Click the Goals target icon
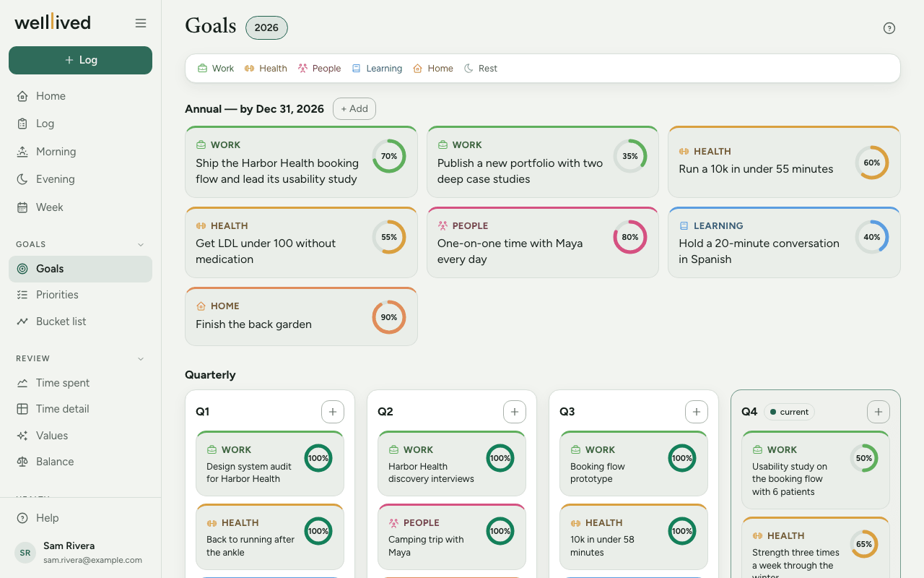This screenshot has width=924, height=578. click(x=22, y=269)
